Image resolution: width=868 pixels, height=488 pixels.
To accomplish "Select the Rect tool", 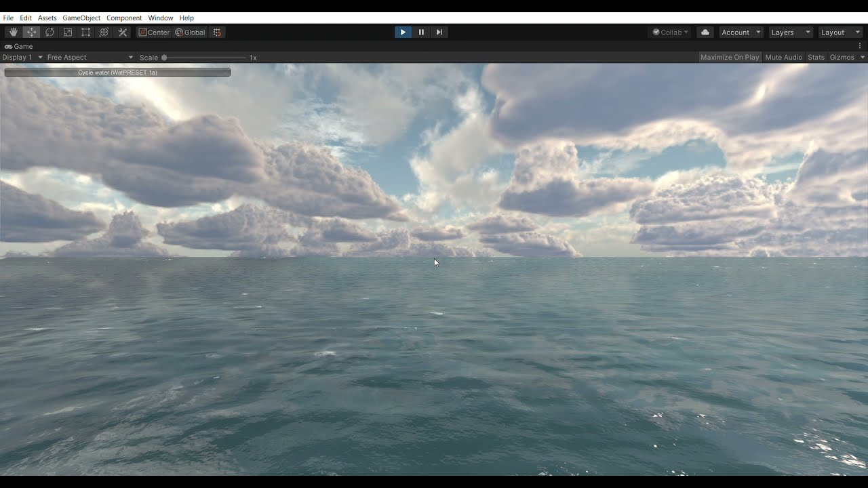I will pyautogui.click(x=85, y=33).
